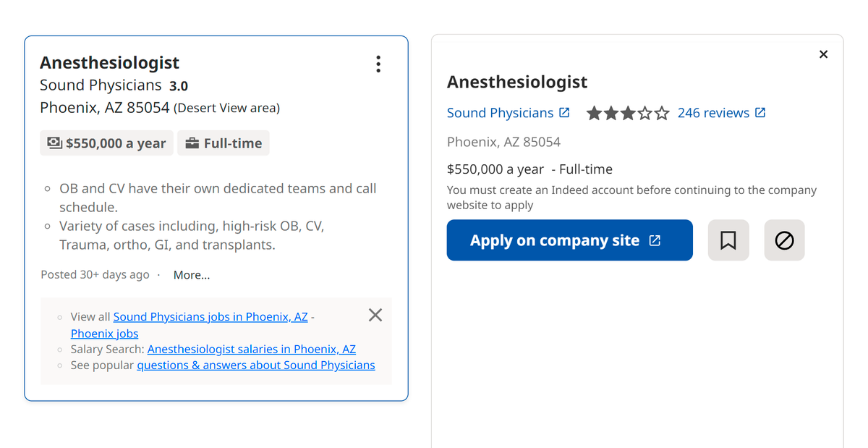
Task: Open the Phoenix jobs link
Action: [104, 334]
